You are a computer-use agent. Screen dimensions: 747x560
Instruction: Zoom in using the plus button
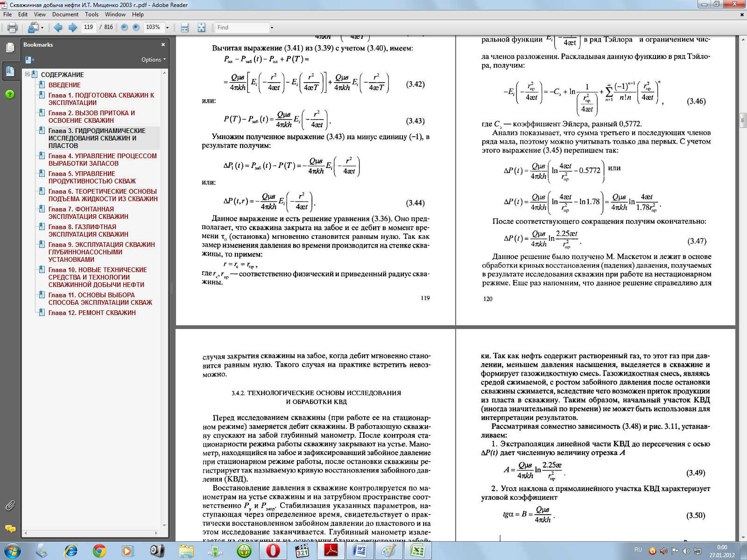[x=136, y=27]
